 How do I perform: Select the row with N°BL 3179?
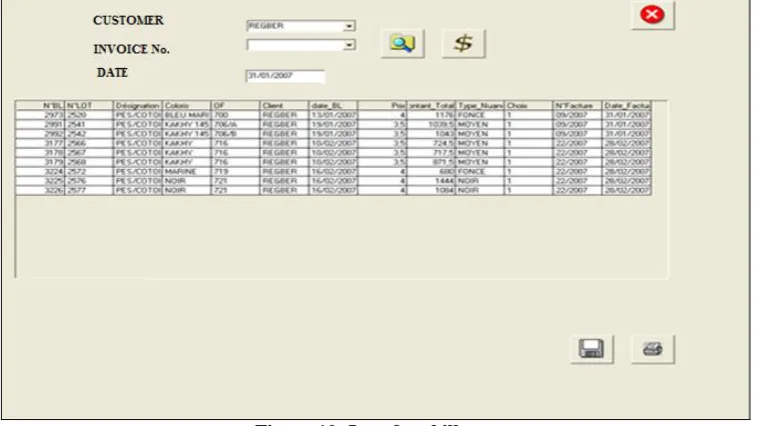pyautogui.click(x=334, y=162)
